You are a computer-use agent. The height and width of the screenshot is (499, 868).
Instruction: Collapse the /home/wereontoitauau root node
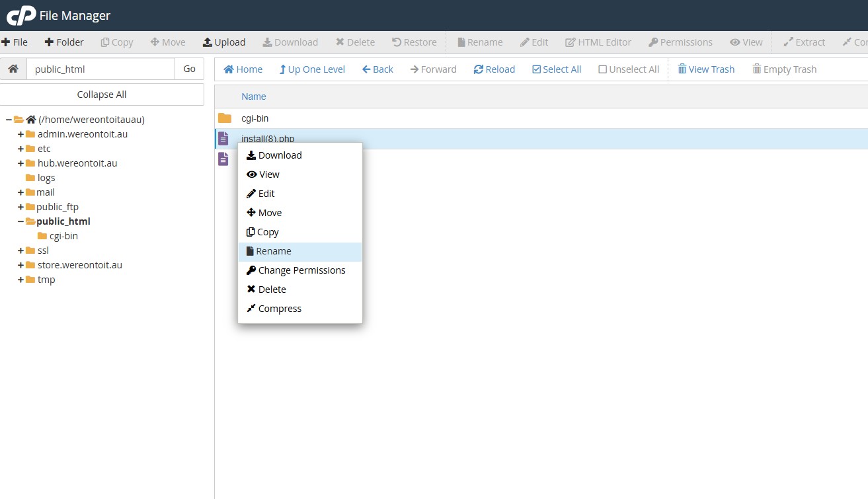coord(9,120)
